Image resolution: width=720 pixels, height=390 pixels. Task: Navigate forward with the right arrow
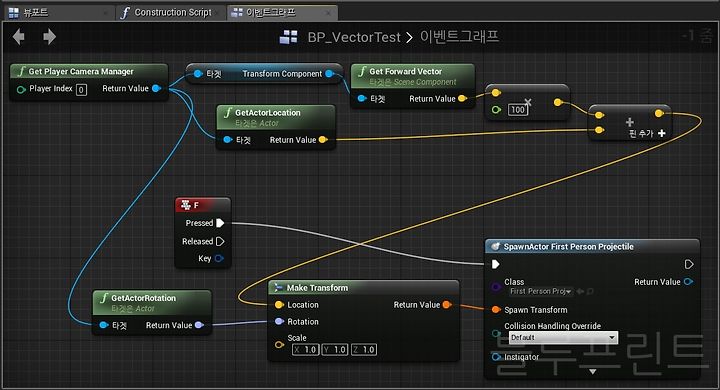50,37
